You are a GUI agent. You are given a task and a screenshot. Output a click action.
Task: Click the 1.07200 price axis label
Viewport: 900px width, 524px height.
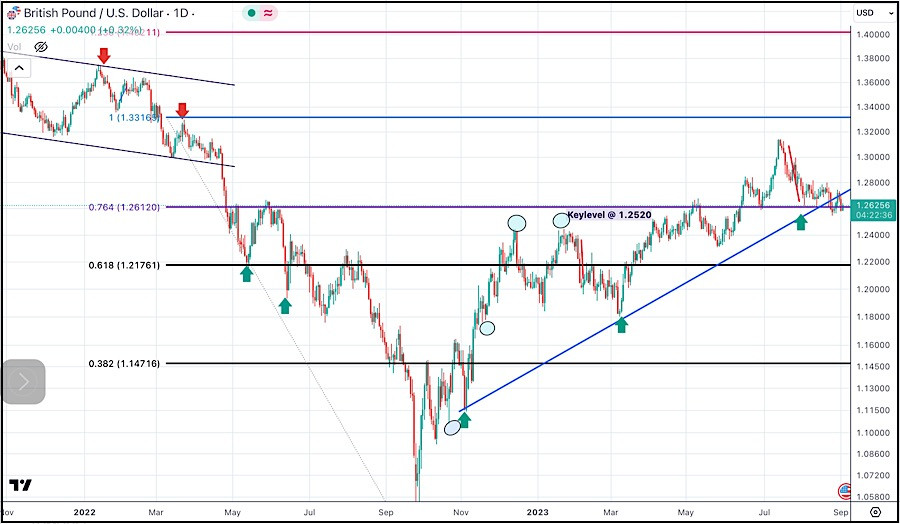click(872, 476)
